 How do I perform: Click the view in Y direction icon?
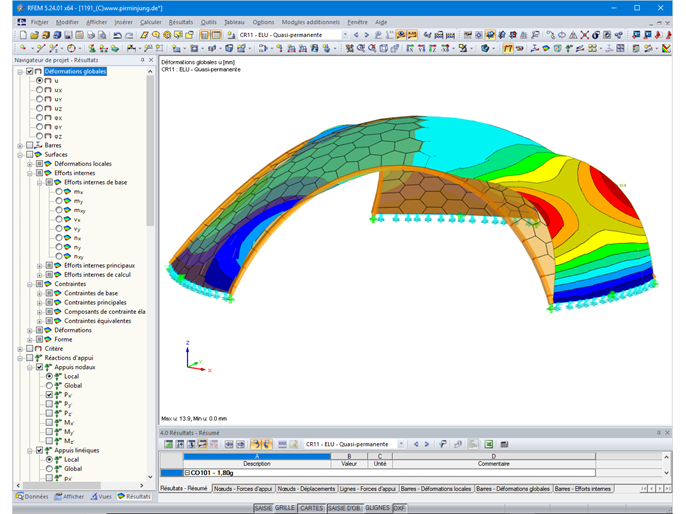(421, 49)
